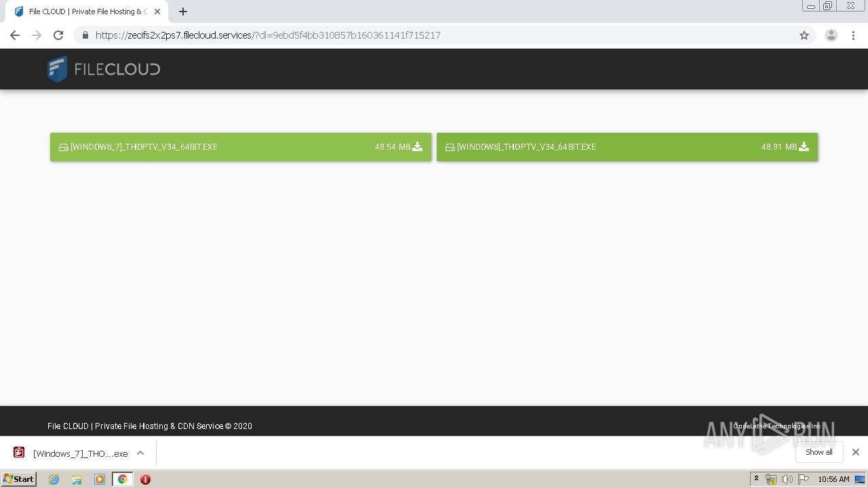This screenshot has height=488, width=868.
Task: Open the red Opera-style taskbar icon
Action: [145, 479]
